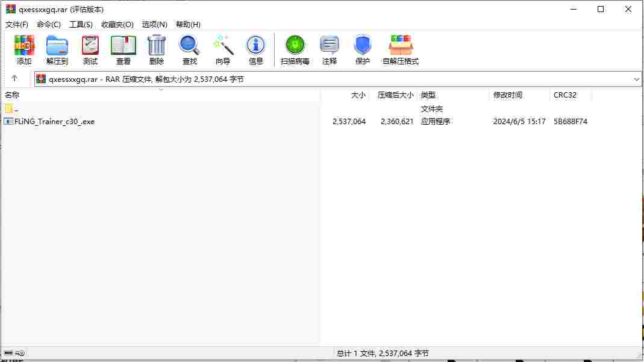Open the 注释 (Comment) tool
This screenshot has width=644, height=362.
330,49
